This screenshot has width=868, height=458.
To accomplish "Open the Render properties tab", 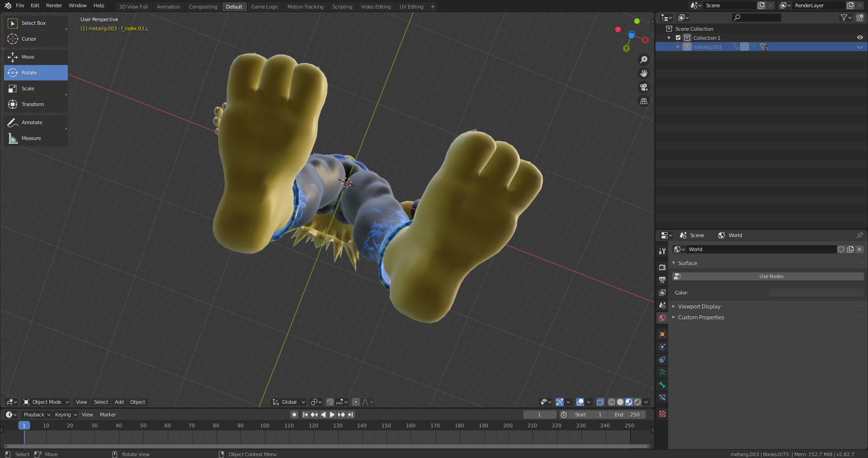I will click(x=662, y=267).
